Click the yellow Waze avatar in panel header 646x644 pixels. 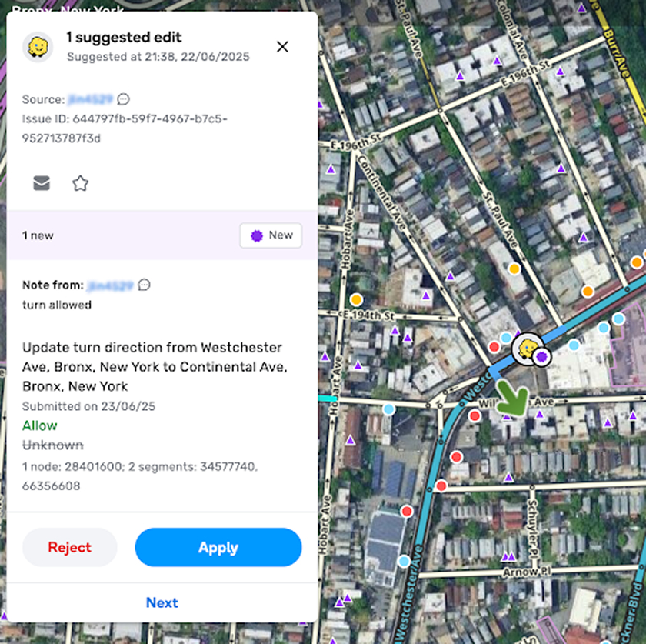coord(38,47)
